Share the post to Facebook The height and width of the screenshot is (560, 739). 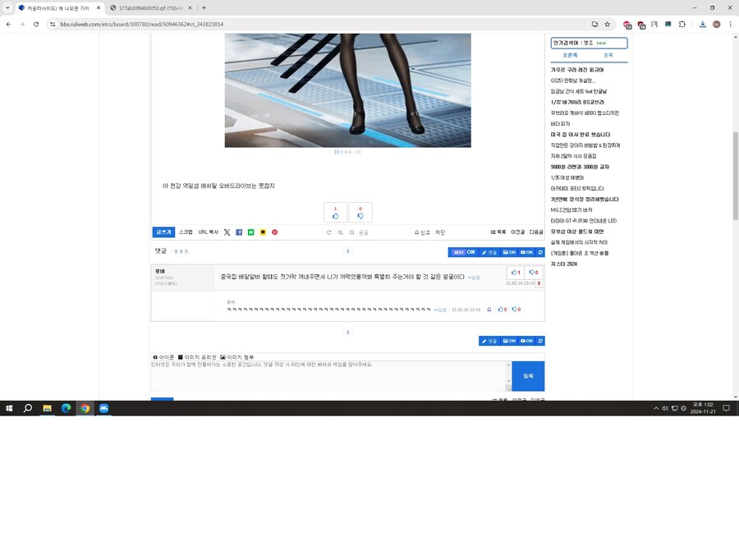coord(239,232)
